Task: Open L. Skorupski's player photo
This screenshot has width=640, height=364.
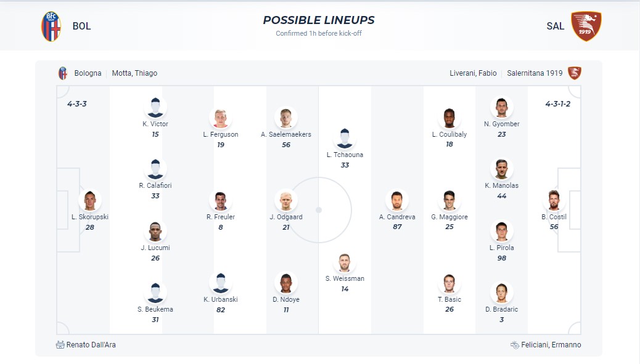Action: click(x=90, y=201)
